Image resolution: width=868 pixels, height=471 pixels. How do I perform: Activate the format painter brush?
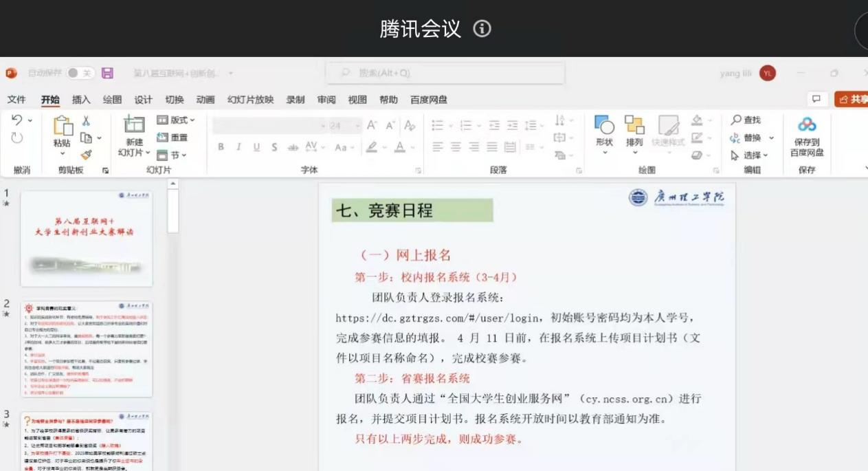[x=86, y=155]
